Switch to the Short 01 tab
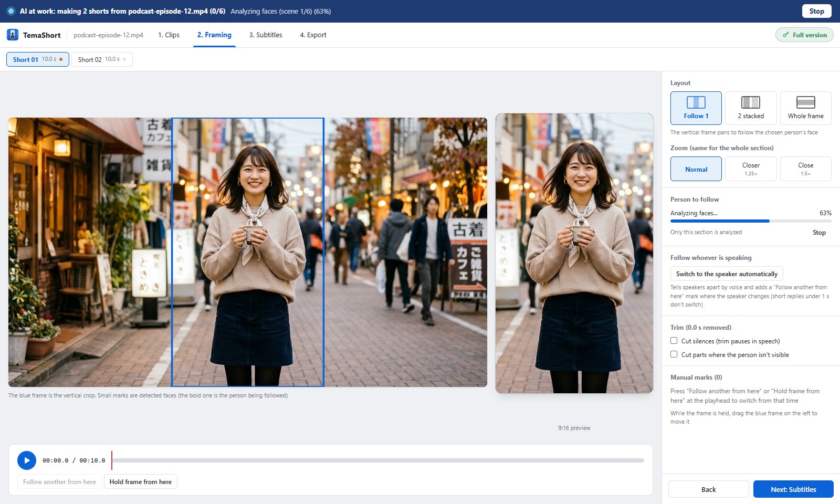Viewport: 840px width, 504px height. click(x=38, y=59)
